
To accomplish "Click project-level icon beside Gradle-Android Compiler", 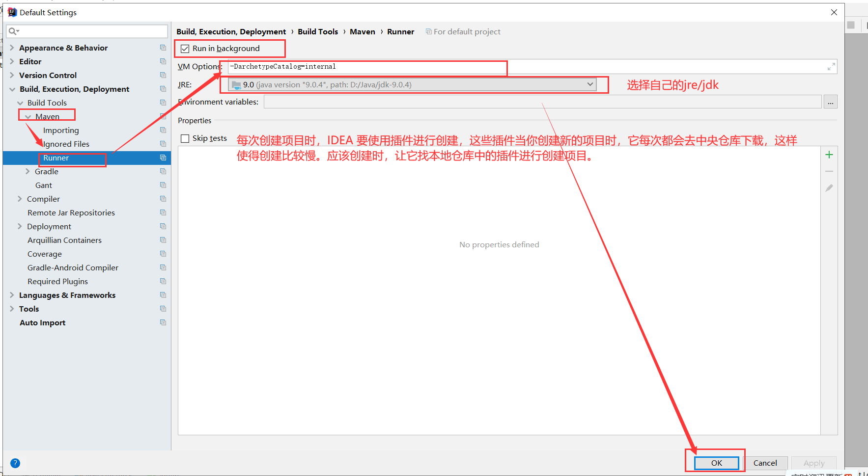I will 163,267.
